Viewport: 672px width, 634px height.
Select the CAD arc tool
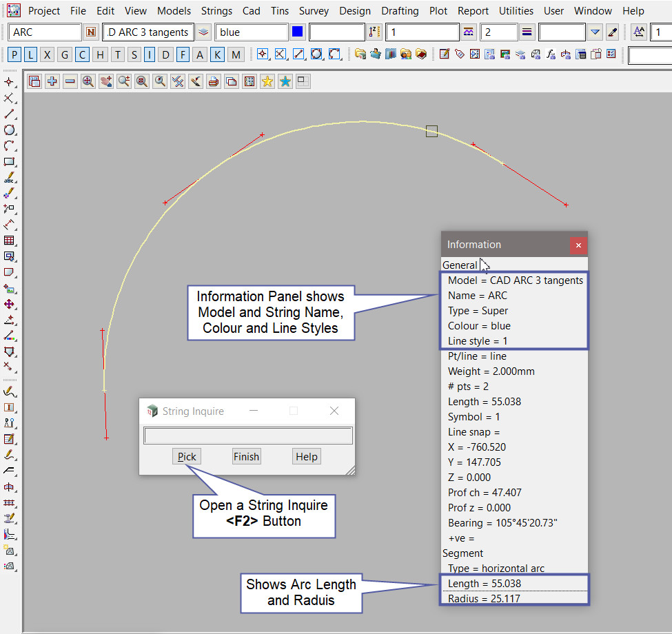click(10, 145)
